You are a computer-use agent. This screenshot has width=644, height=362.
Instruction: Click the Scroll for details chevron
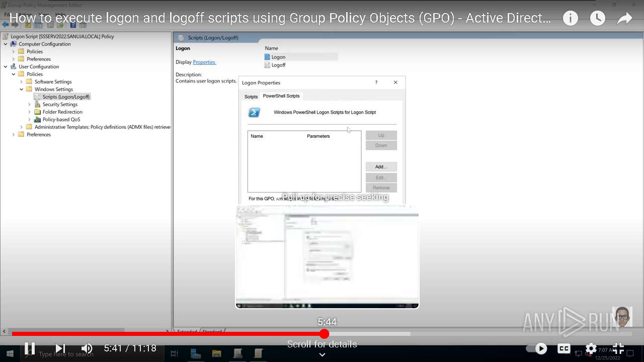322,354
